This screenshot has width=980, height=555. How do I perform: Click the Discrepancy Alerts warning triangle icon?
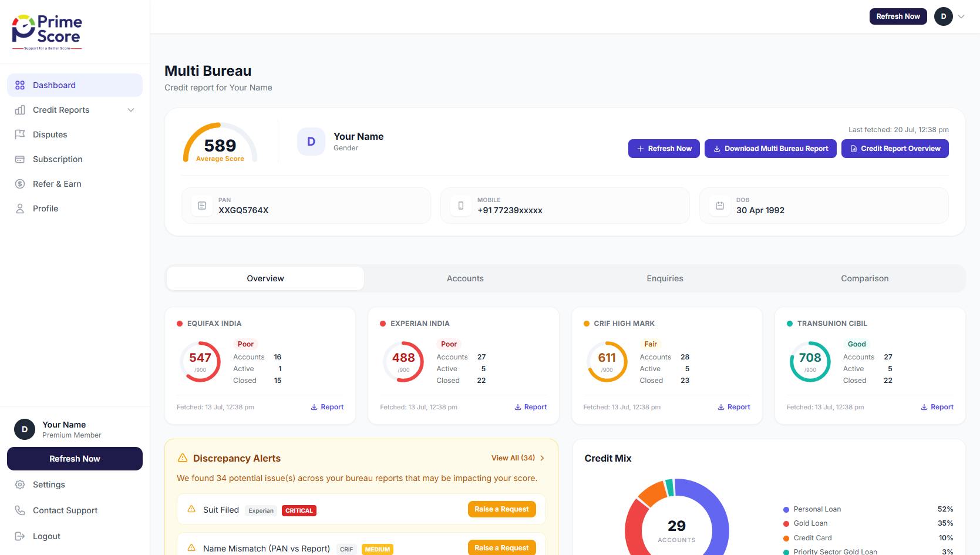(x=183, y=458)
